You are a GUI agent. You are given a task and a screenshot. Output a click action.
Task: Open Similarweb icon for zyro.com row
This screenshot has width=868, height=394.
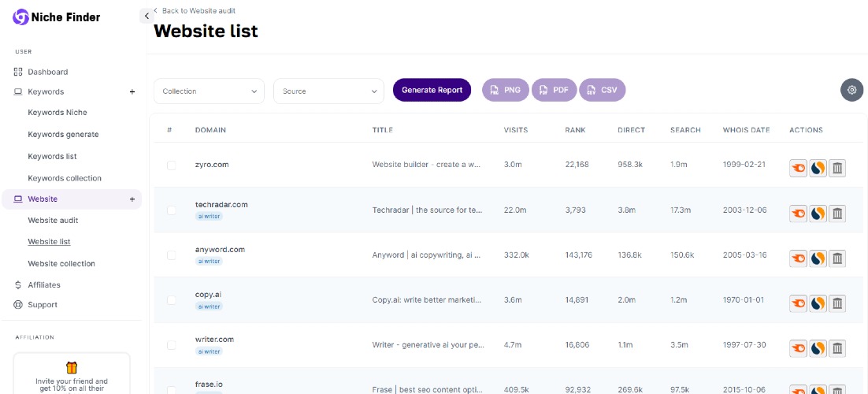818,168
